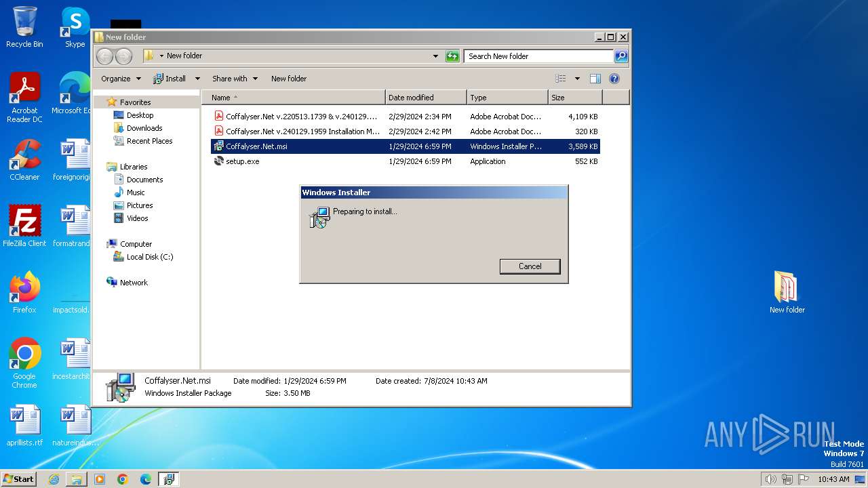
Task: Click the volume tray icon
Action: click(x=770, y=479)
